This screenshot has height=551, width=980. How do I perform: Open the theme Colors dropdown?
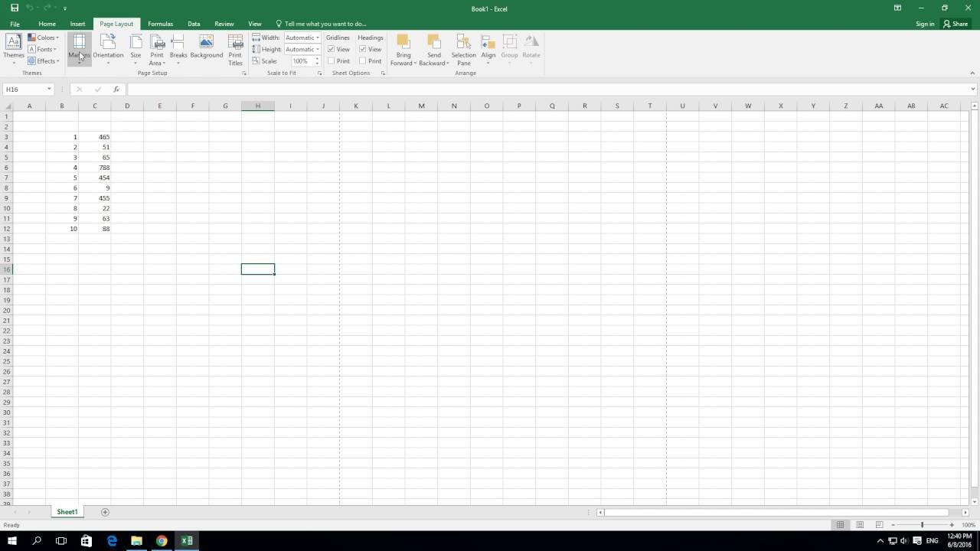(43, 37)
